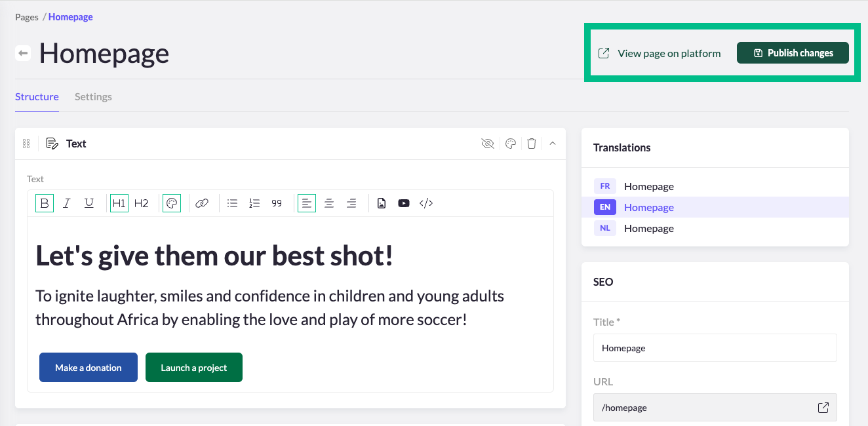Select the FR Homepage translation
Viewport: 868px width, 426px height.
coord(648,186)
